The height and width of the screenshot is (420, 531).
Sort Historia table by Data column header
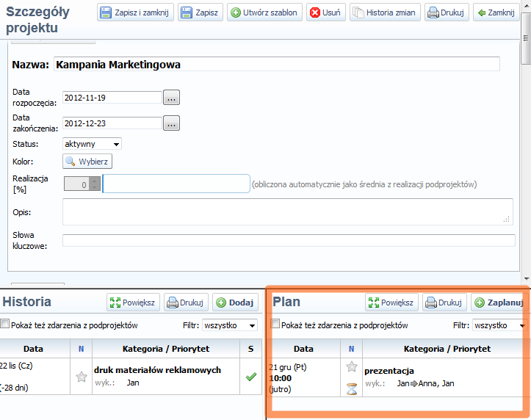[34, 349]
